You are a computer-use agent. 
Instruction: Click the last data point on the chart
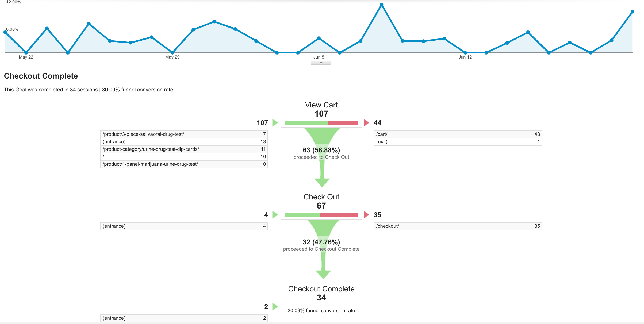pyautogui.click(x=632, y=12)
